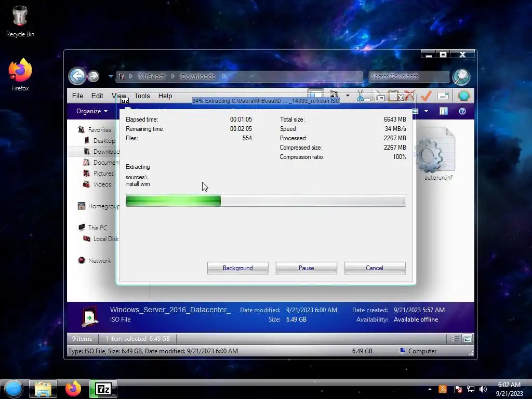This screenshot has height=399, width=532.
Task: Open the Tools menu in Explorer
Action: click(x=142, y=96)
